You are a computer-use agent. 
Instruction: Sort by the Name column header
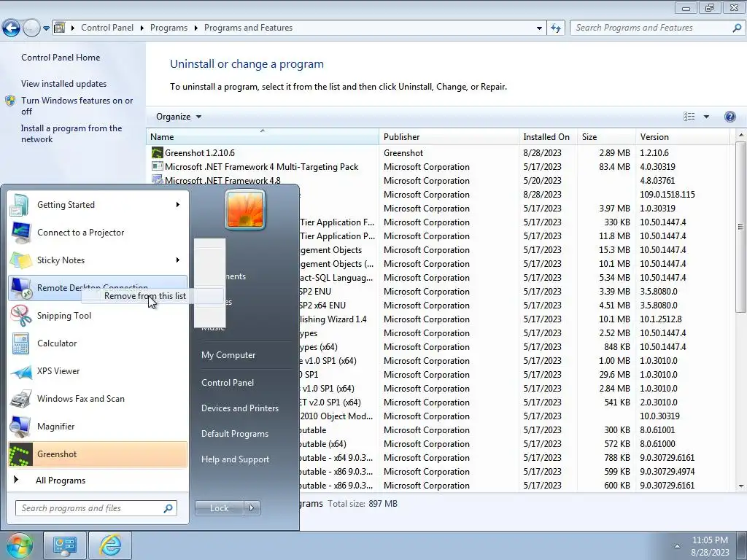(x=263, y=136)
